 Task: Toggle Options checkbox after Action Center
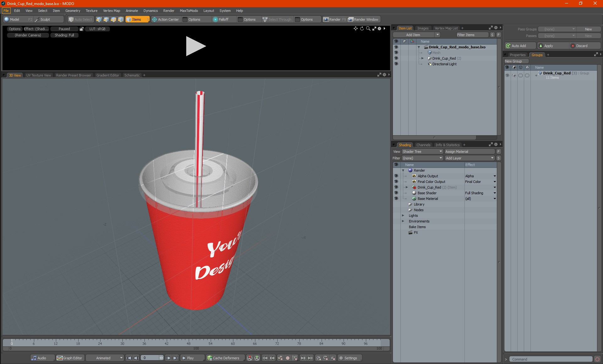click(x=185, y=19)
